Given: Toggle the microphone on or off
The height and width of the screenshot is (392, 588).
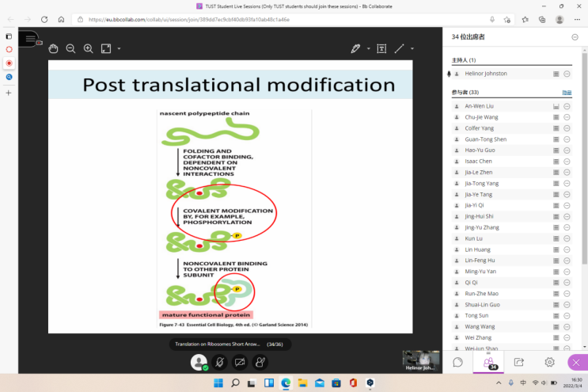Looking at the screenshot, I should (x=219, y=362).
